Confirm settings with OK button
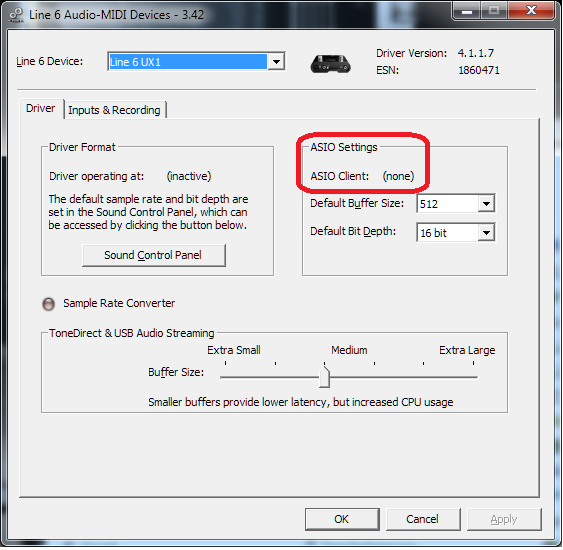 pos(342,519)
